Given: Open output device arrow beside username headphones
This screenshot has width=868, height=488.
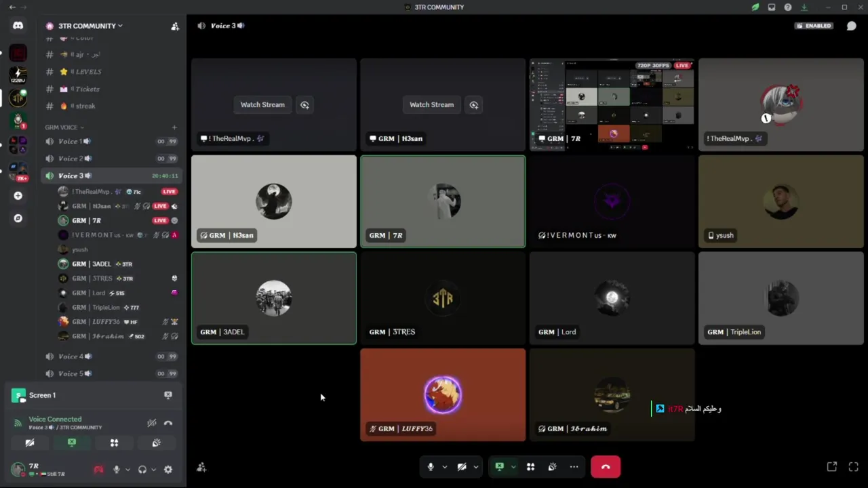Looking at the screenshot, I should point(153,469).
